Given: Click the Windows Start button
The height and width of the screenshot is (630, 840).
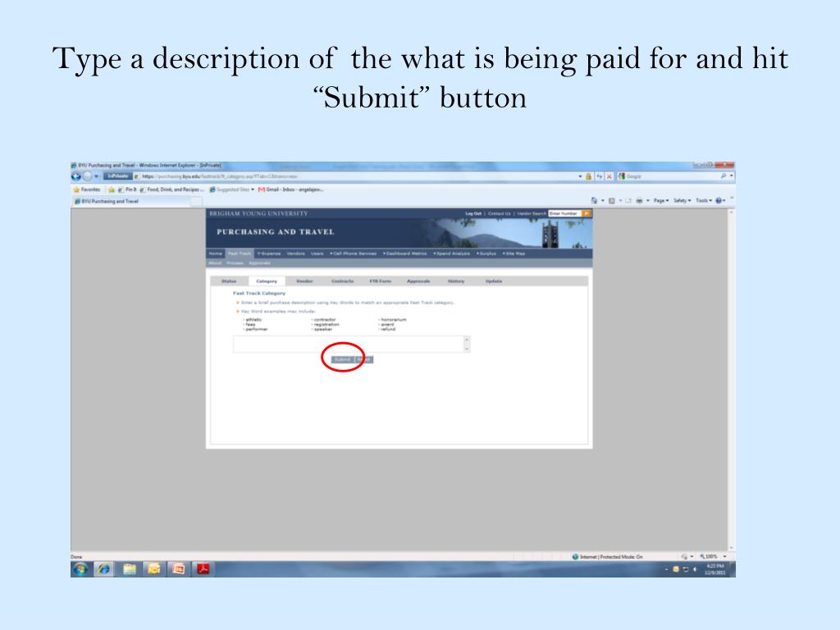Looking at the screenshot, I should point(80,568).
